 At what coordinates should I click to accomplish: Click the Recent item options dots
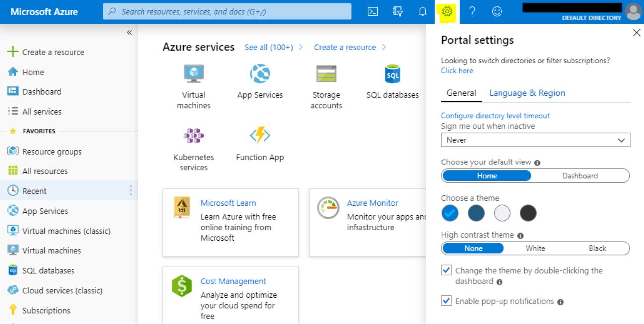pyautogui.click(x=131, y=191)
